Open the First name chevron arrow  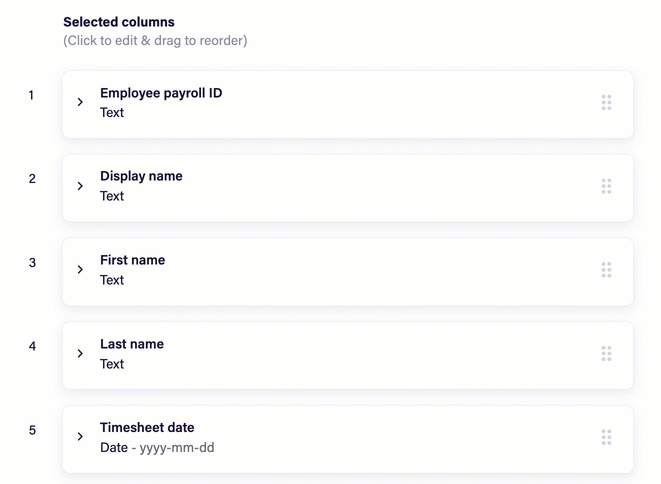80,269
